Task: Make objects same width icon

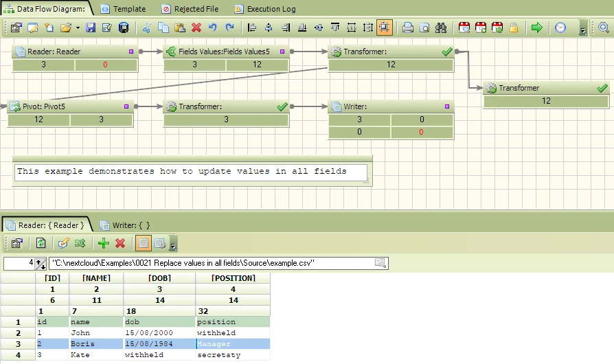Action: click(351, 27)
